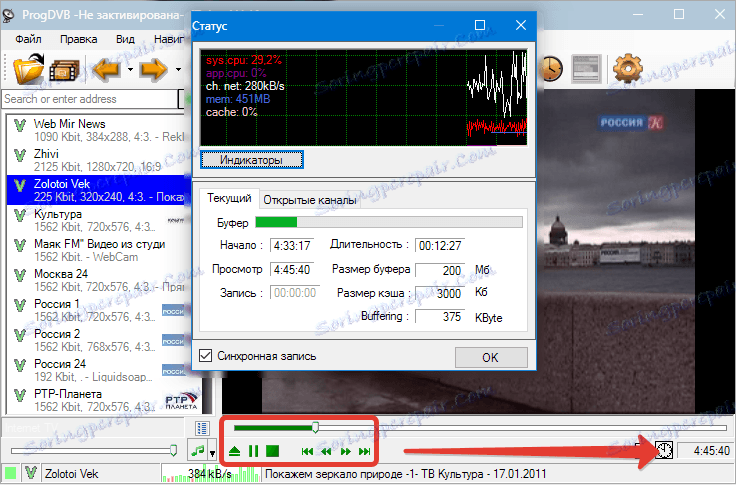Open settings with the orange gear icon
The image size is (736, 485).
628,69
